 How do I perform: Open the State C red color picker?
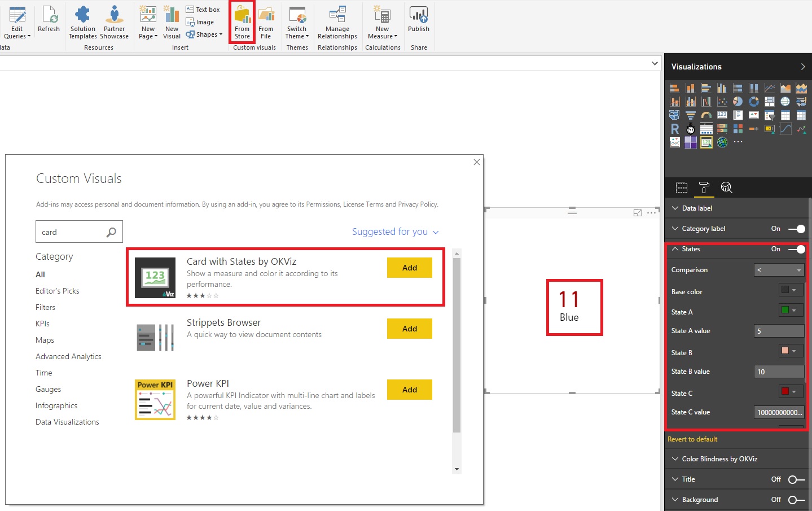791,391
